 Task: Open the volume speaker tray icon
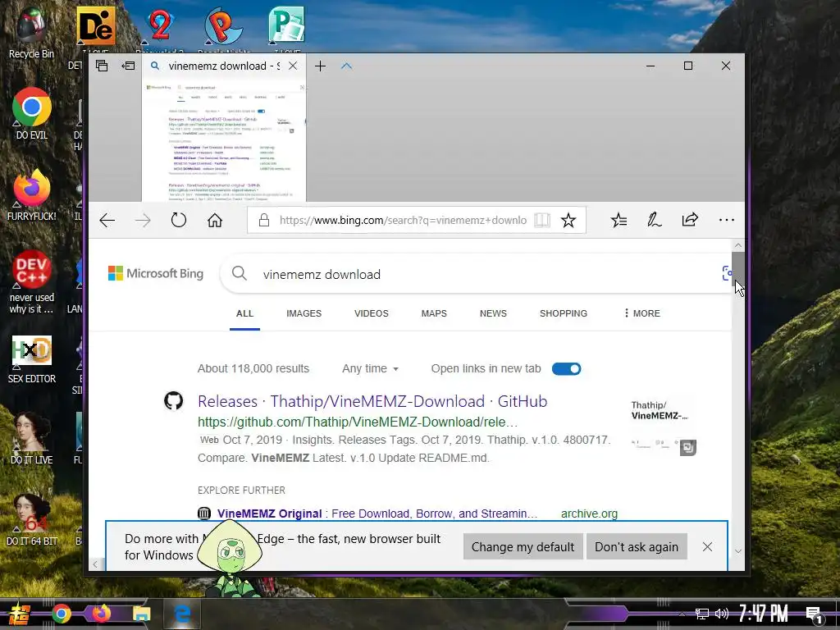(x=722, y=614)
